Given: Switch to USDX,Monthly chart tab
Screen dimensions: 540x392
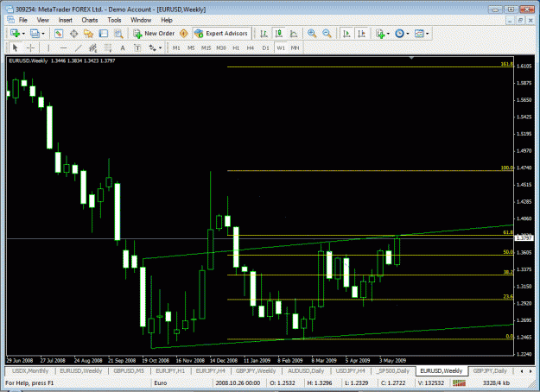Looking at the screenshot, I should click(x=30, y=370).
